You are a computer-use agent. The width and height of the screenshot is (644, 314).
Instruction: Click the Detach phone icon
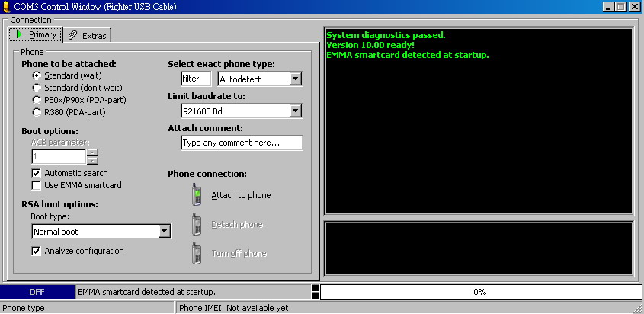click(197, 224)
